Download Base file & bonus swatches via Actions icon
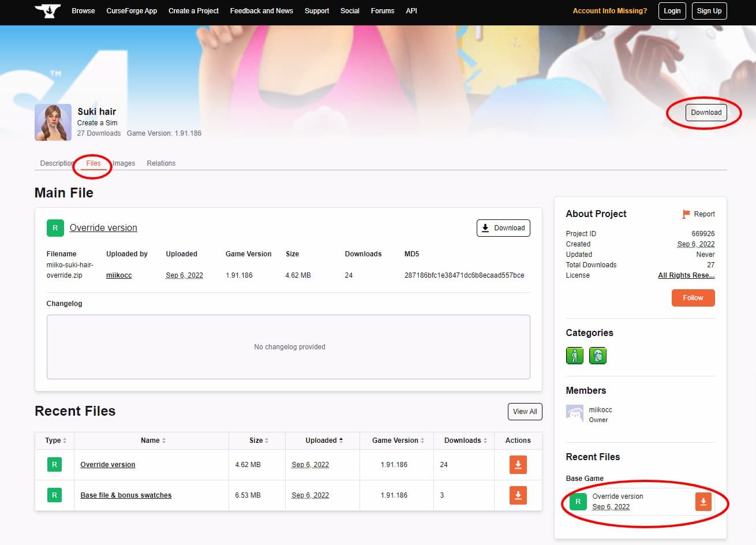Image resolution: width=756 pixels, height=545 pixels. (x=518, y=495)
